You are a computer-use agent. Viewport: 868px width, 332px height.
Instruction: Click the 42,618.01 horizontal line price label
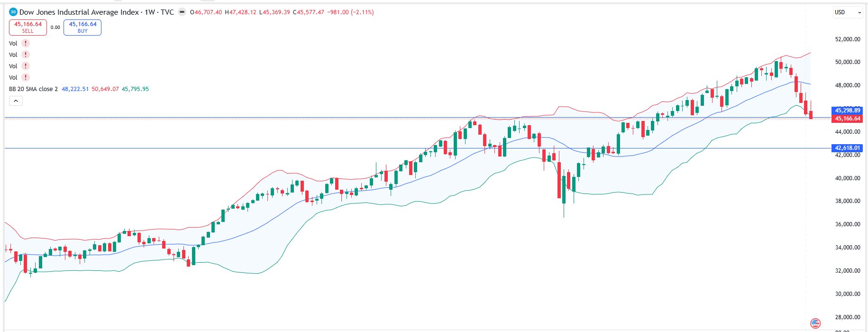tap(847, 148)
